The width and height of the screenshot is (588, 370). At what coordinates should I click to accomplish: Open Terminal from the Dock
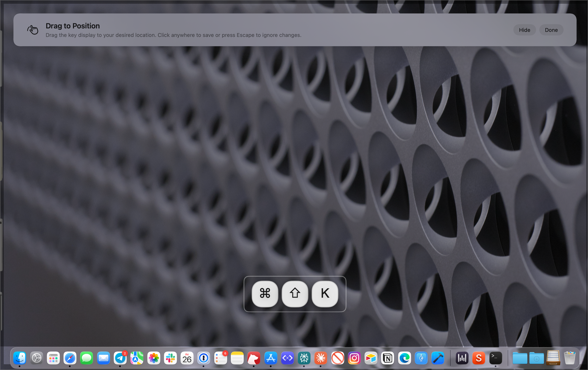pyautogui.click(x=496, y=358)
